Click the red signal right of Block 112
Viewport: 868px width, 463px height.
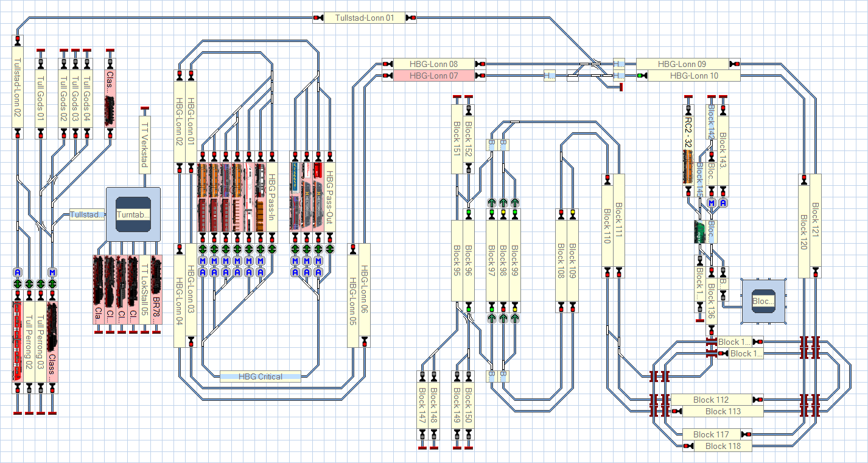tap(757, 400)
